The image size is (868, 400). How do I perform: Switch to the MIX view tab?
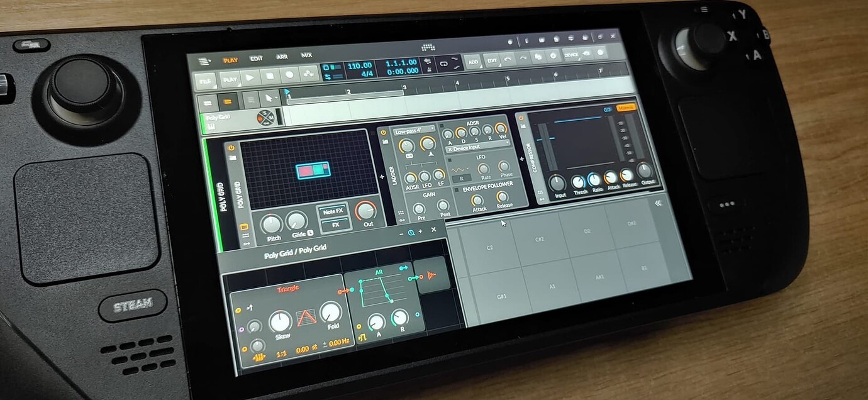click(x=306, y=55)
